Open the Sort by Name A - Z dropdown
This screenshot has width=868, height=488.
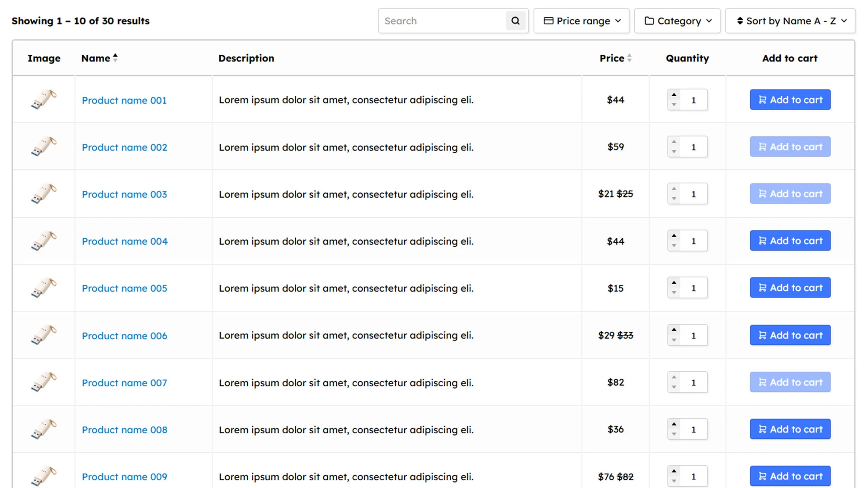coord(790,21)
